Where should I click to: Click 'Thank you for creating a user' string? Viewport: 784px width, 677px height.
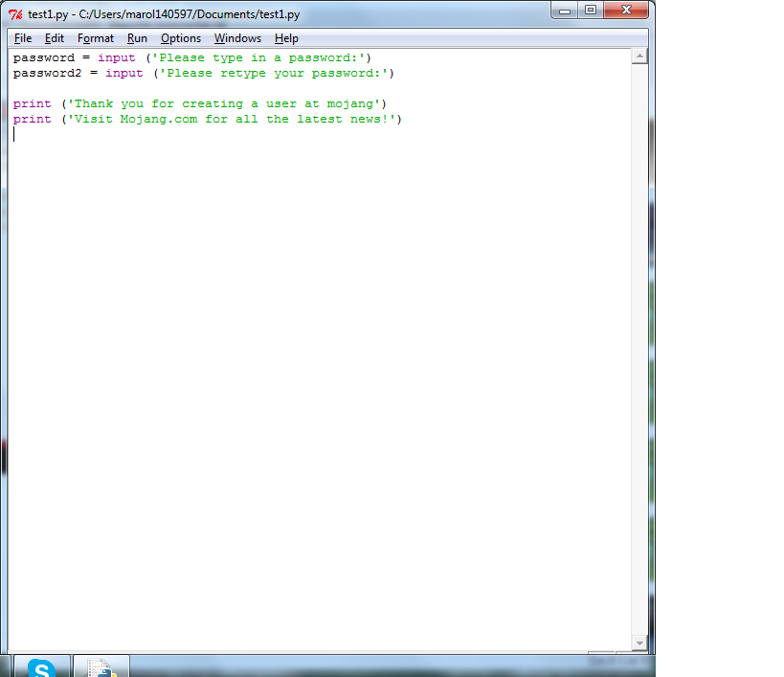pos(224,104)
